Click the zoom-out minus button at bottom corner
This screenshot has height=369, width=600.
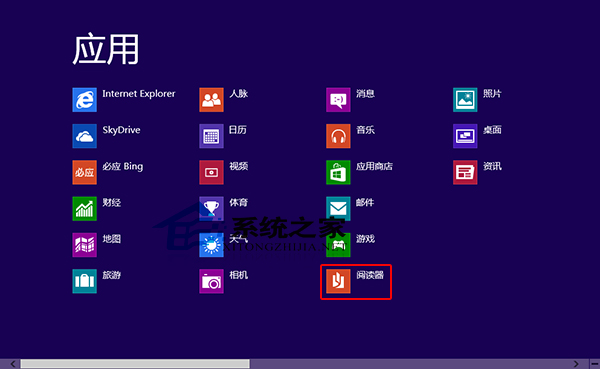click(x=595, y=364)
